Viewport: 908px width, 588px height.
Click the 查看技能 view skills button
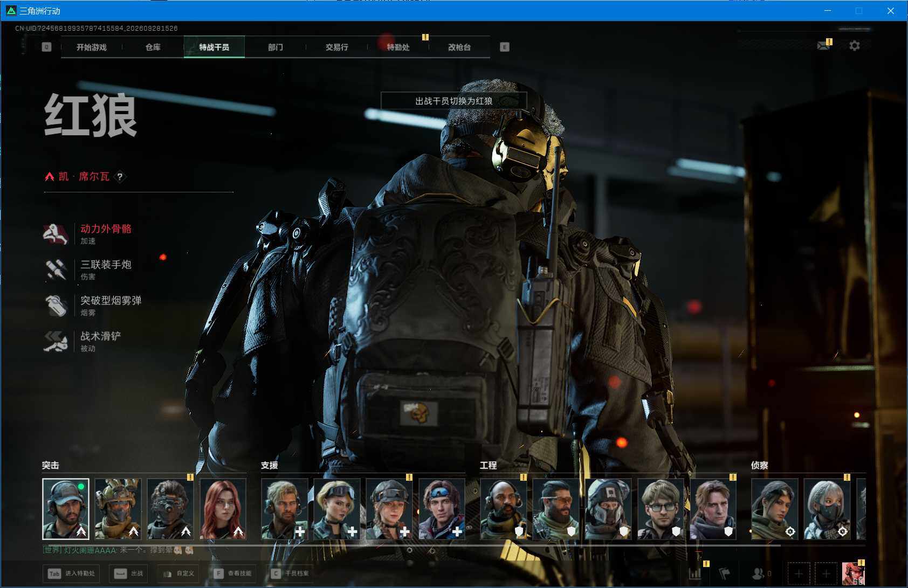pos(232,573)
